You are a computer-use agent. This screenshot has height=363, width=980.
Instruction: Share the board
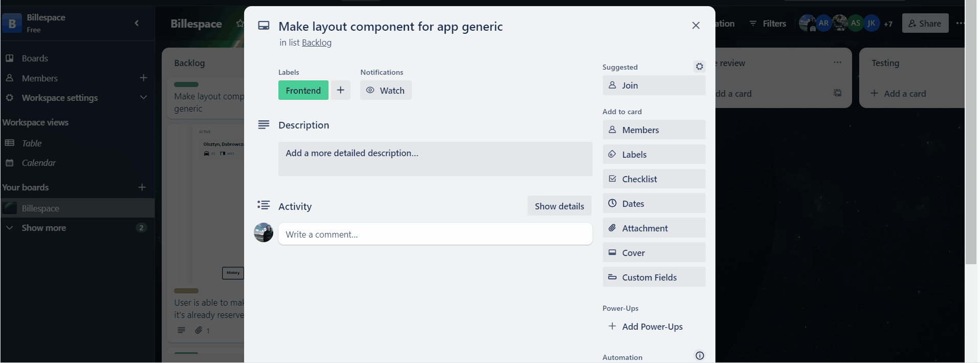pos(925,24)
